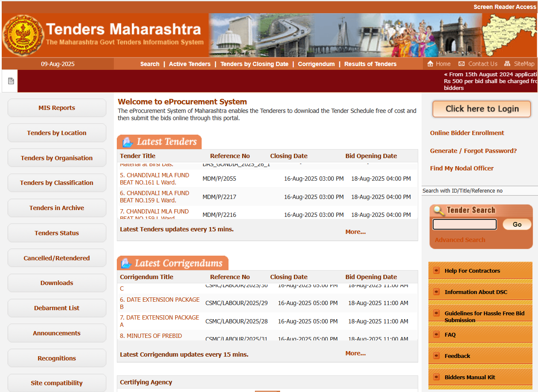This screenshot has height=392, width=538.
Task: Open Tenders in Archive
Action: (57, 208)
